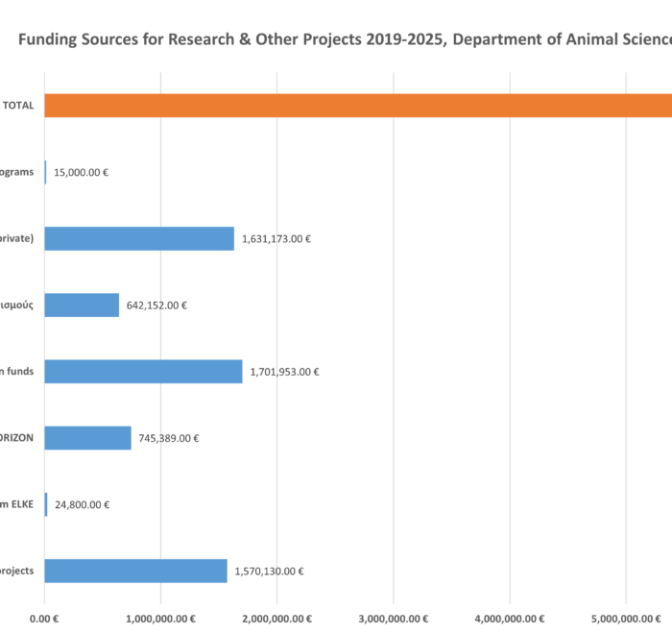This screenshot has width=672, height=634.
Task: Select the 1,701,953.00 € data label
Action: click(284, 372)
